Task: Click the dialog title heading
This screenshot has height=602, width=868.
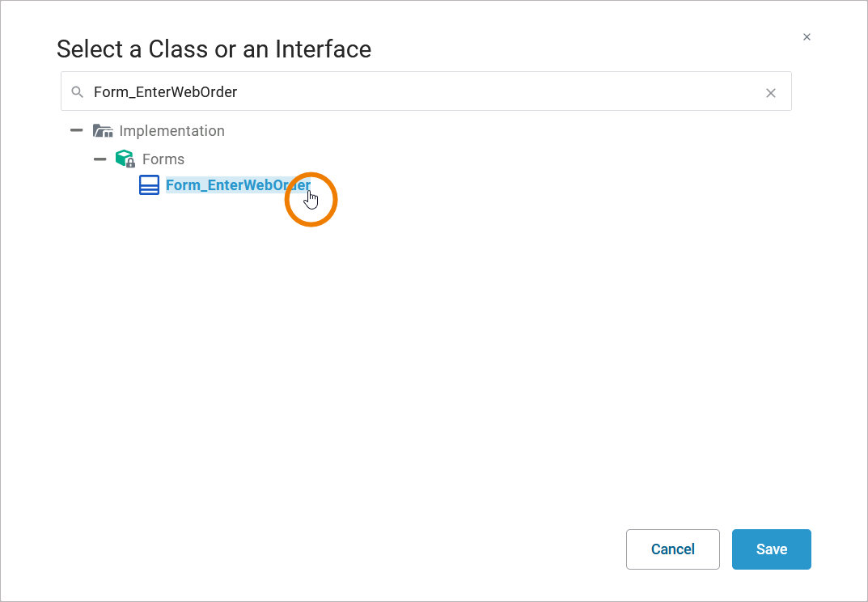Action: 214,49
